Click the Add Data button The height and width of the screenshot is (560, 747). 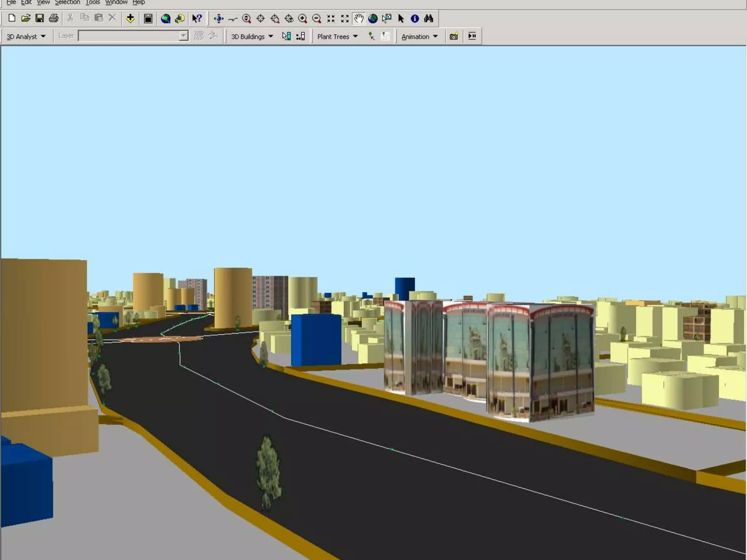(130, 18)
